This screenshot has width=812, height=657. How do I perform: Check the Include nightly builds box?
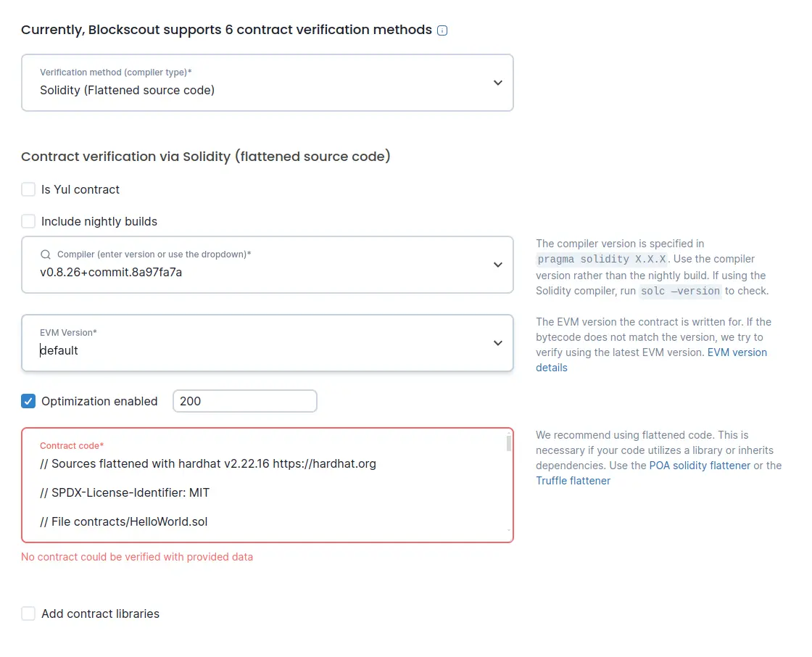click(28, 221)
